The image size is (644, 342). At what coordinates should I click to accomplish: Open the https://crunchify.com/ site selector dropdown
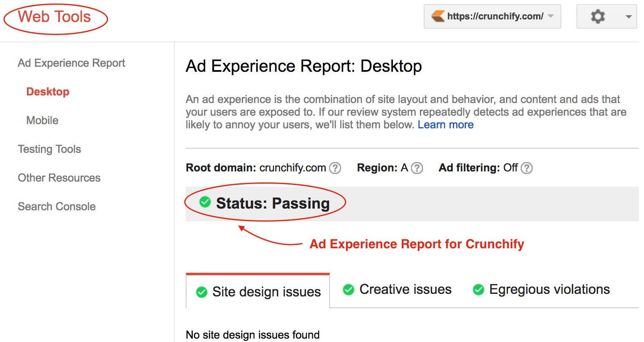click(x=492, y=16)
